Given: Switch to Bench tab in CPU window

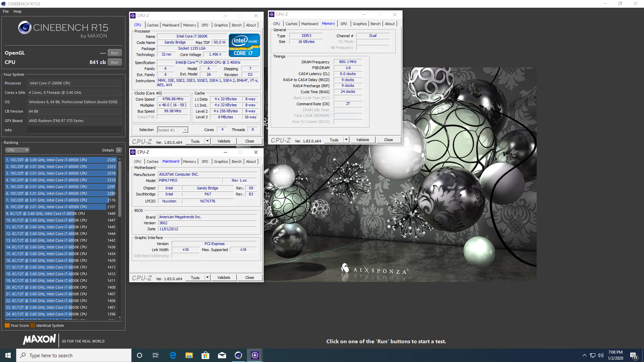Looking at the screenshot, I should 236,25.
